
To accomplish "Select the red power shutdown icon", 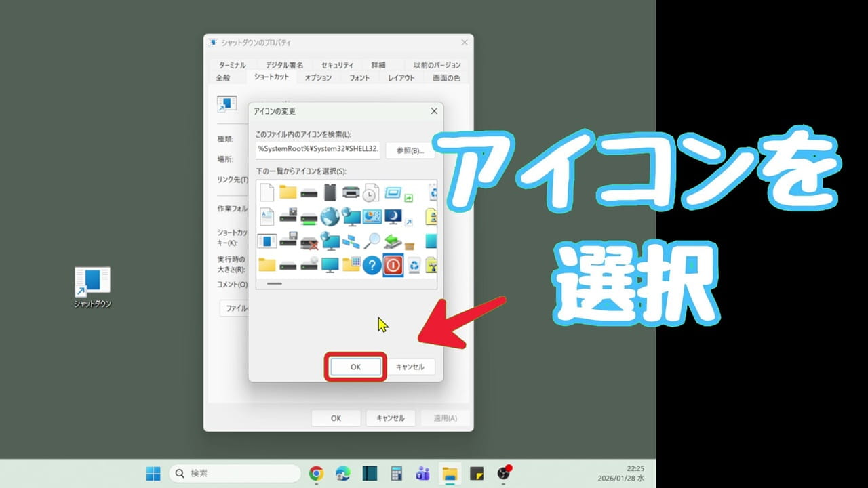I will [393, 266].
